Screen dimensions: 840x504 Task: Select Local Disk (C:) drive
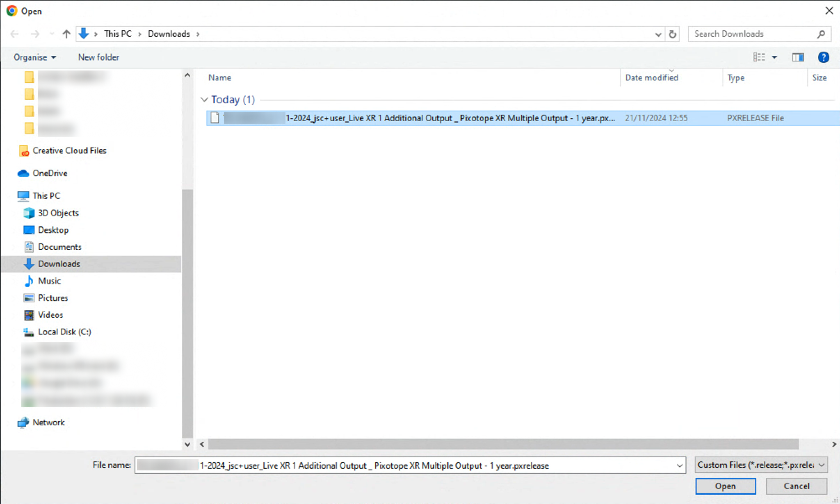click(64, 332)
